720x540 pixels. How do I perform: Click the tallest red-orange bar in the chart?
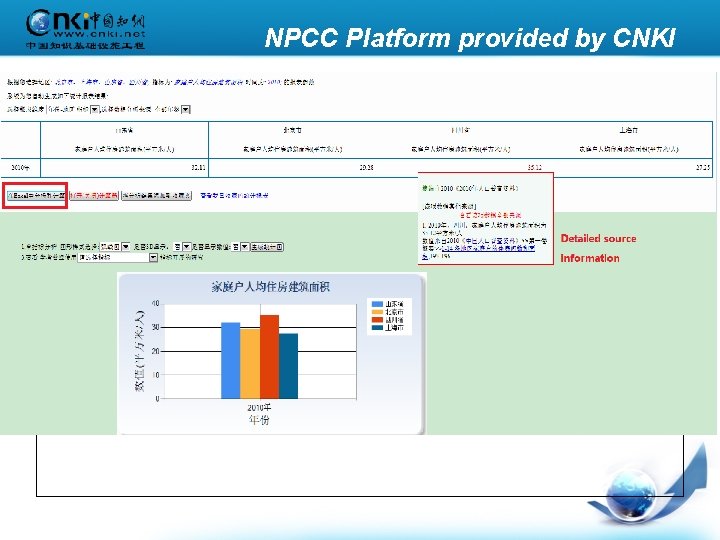(x=270, y=357)
